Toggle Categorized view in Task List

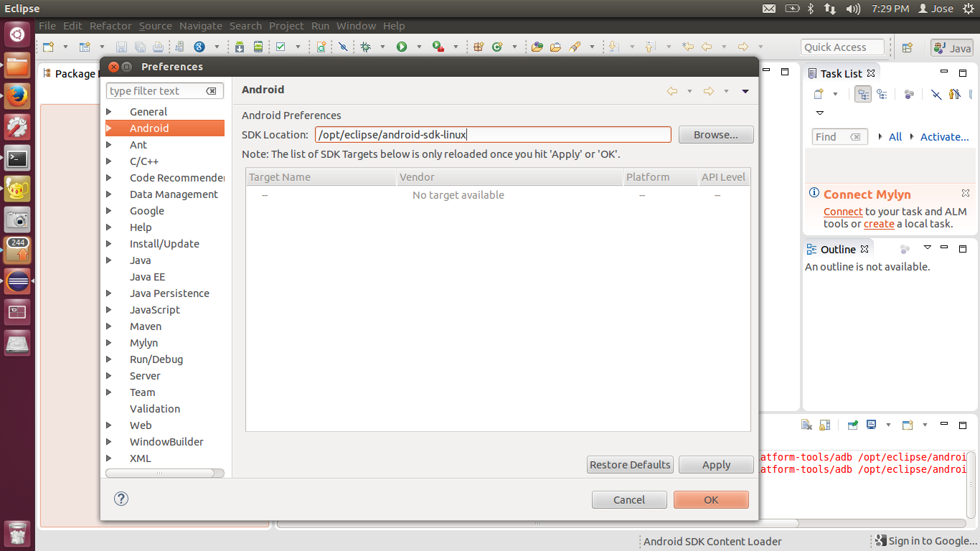(863, 94)
